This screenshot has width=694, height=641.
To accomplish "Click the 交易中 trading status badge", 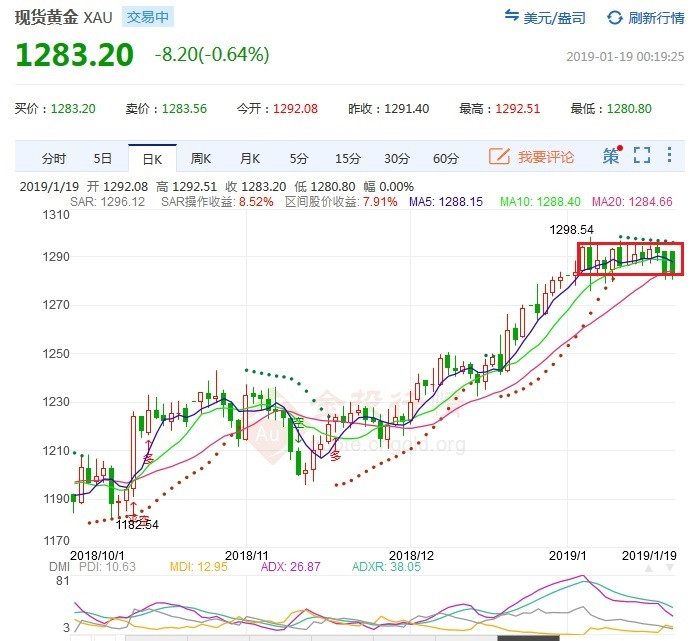I will (148, 17).
